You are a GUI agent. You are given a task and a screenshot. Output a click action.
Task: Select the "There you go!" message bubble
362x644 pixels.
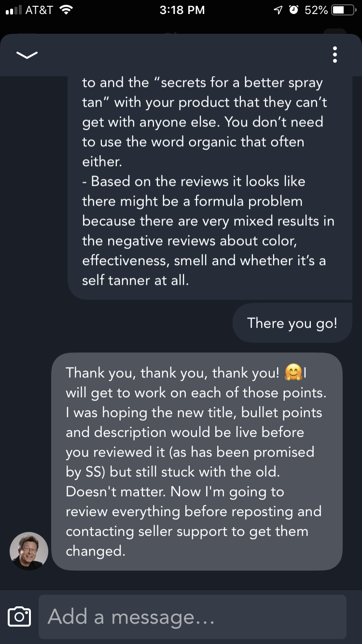[292, 323]
